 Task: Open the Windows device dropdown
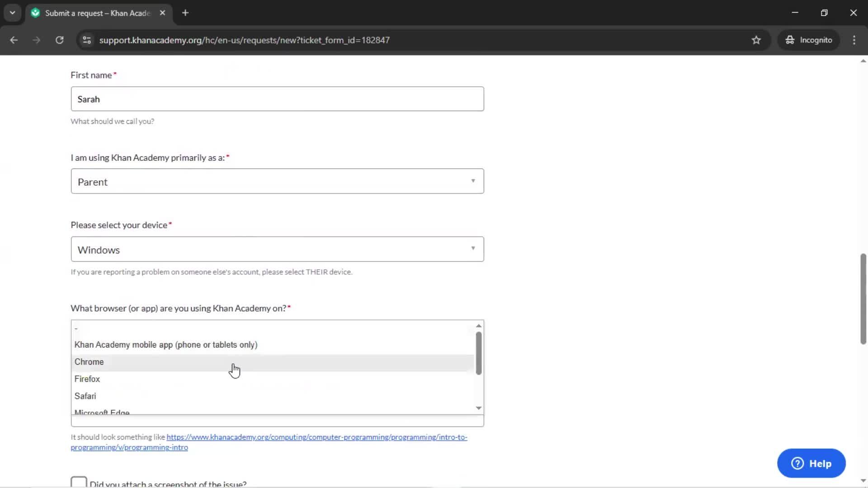(x=277, y=249)
